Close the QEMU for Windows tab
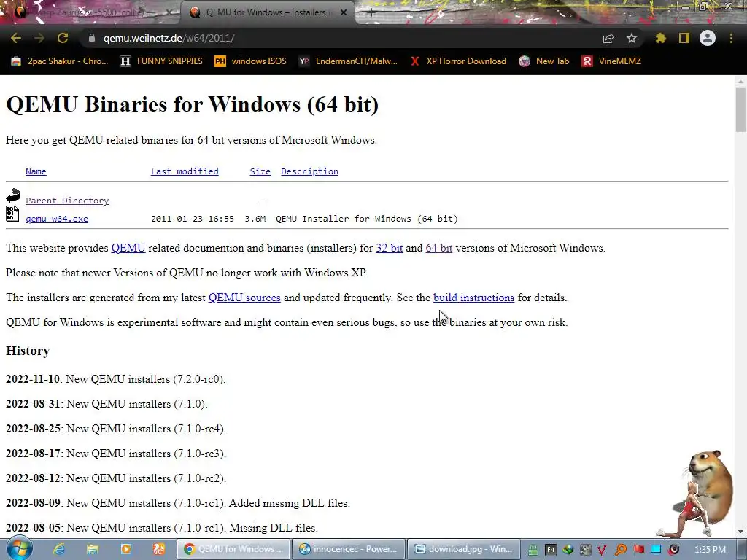 coord(344,12)
